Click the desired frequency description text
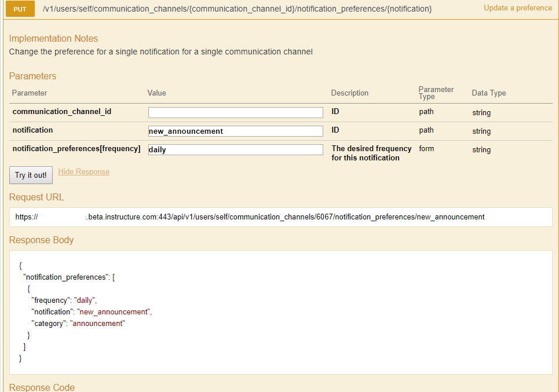Image resolution: width=559 pixels, height=392 pixels. [x=371, y=153]
